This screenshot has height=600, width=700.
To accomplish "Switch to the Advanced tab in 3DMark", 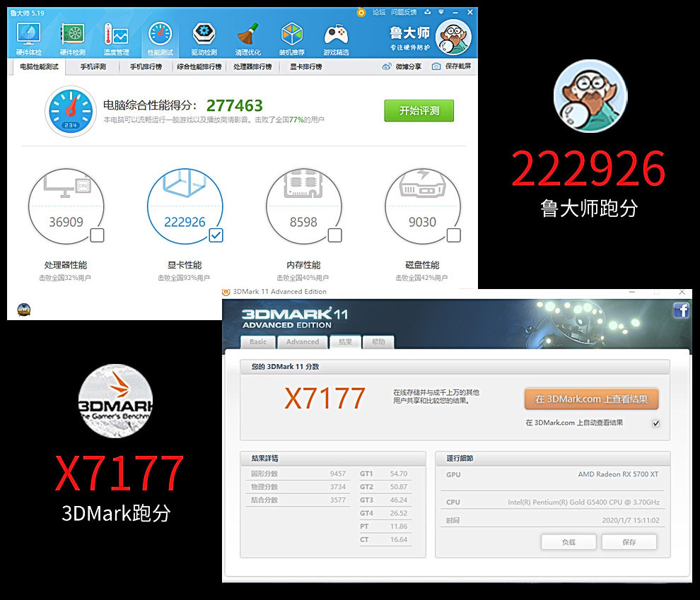I will (x=303, y=342).
